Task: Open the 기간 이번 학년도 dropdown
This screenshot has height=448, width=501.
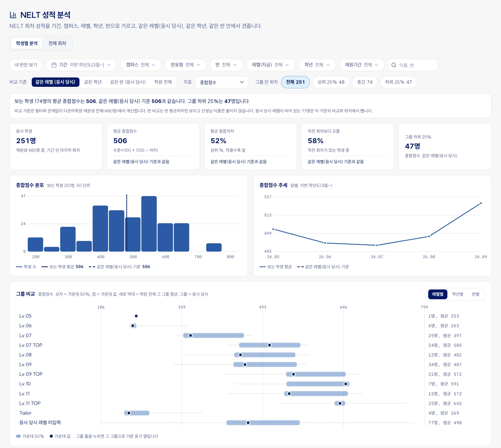Action: [81, 65]
